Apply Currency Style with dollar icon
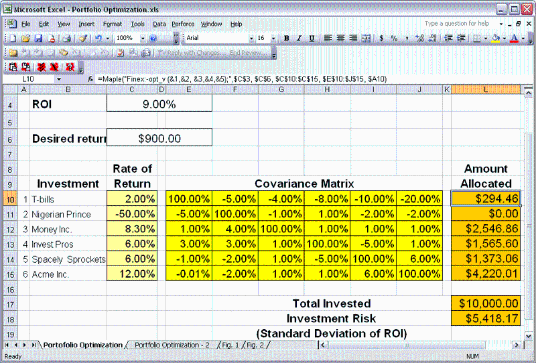Screen dimensions: 536x363 [x=381, y=38]
